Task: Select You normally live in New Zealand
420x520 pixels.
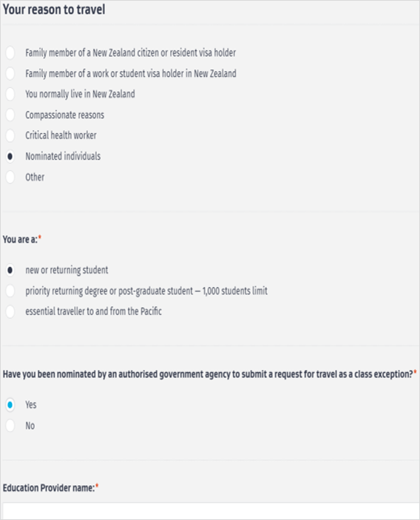Action: (10, 94)
